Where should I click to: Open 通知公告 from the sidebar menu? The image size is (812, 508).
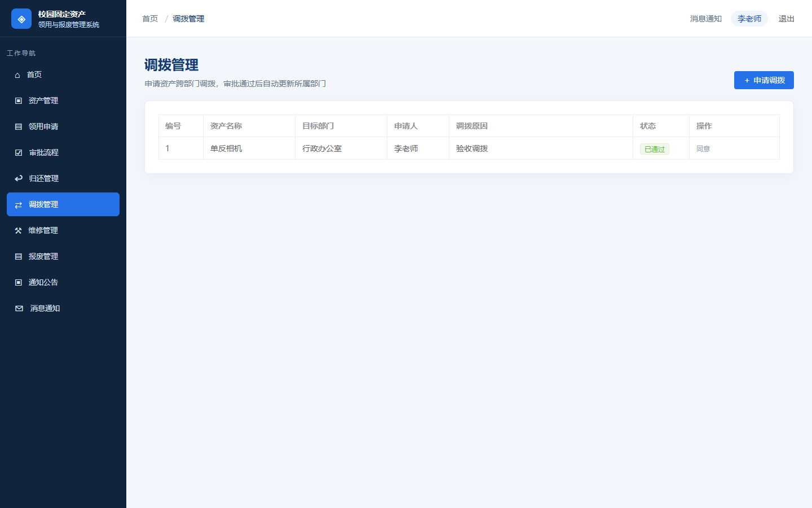pyautogui.click(x=63, y=282)
